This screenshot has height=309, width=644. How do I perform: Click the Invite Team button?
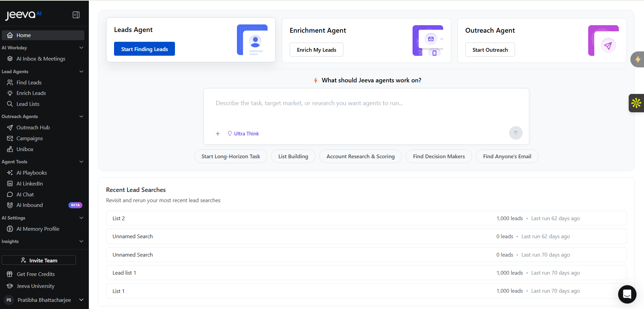39,260
